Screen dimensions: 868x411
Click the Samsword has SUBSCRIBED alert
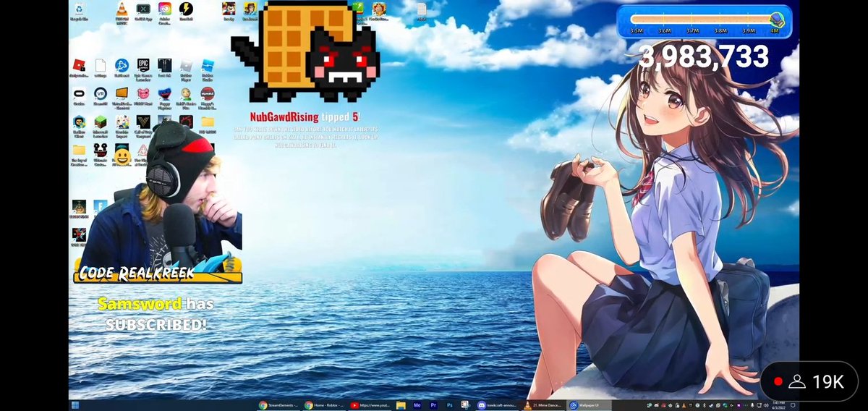(x=156, y=314)
